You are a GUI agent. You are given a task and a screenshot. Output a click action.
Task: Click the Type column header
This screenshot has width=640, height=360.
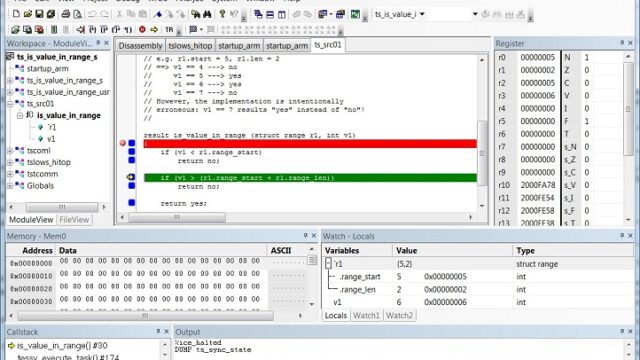pos(573,250)
